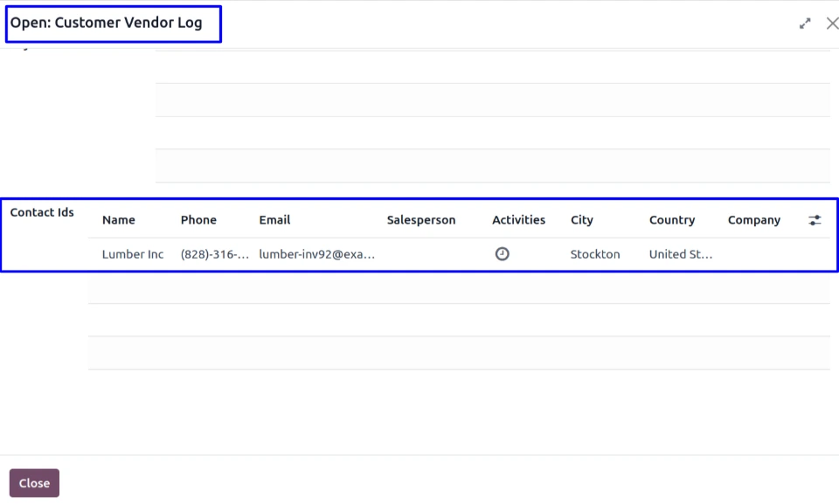The image size is (839, 504).
Task: Expand the dialog to full screen
Action: pos(805,24)
